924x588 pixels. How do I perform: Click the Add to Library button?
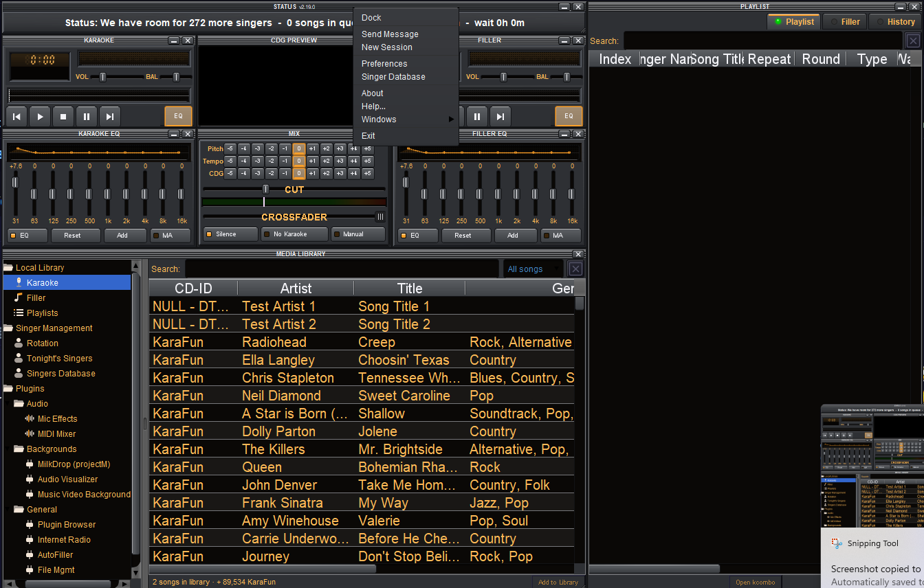(558, 582)
